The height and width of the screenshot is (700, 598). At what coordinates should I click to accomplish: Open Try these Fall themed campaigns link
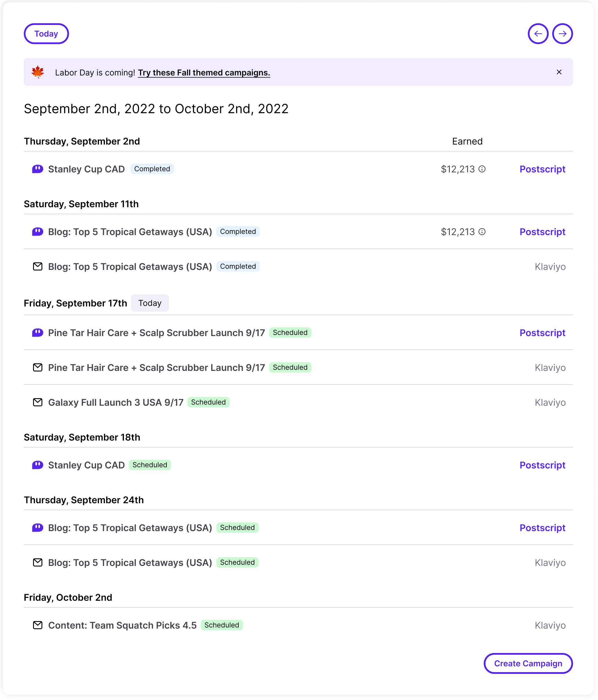click(x=204, y=73)
